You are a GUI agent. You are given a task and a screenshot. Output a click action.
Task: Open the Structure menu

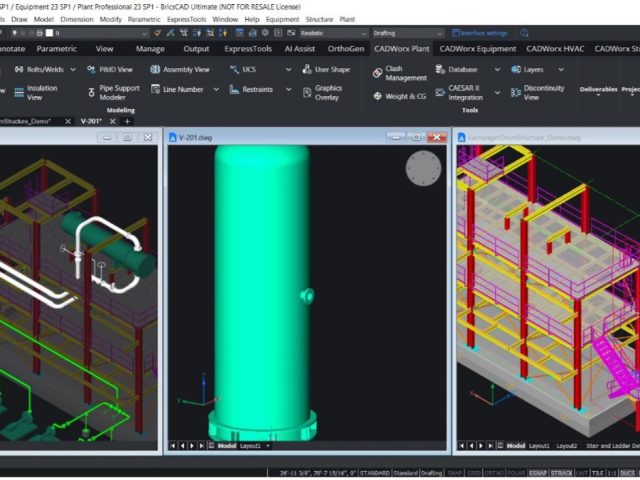[x=319, y=19]
